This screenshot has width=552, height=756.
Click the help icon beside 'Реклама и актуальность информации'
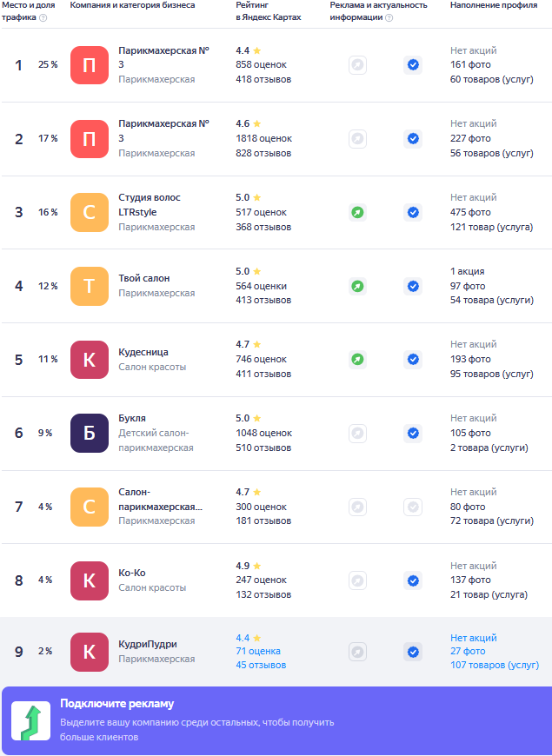[x=389, y=17]
